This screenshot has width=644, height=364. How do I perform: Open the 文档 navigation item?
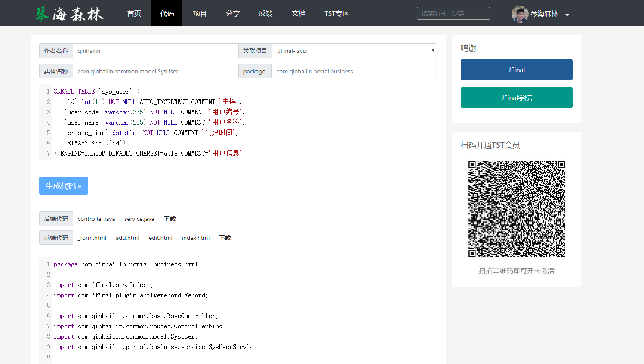(x=299, y=13)
